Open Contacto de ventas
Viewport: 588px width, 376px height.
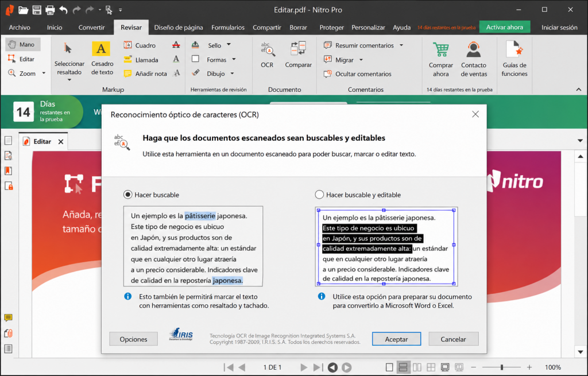474,59
